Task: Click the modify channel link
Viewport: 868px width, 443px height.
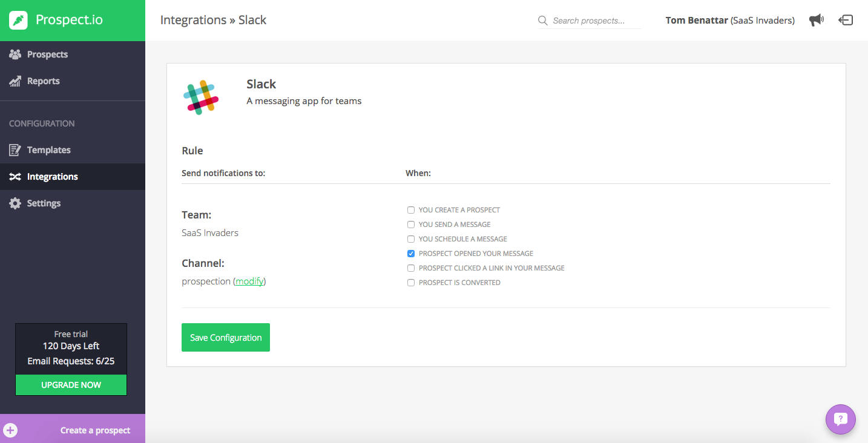Action: click(x=249, y=281)
